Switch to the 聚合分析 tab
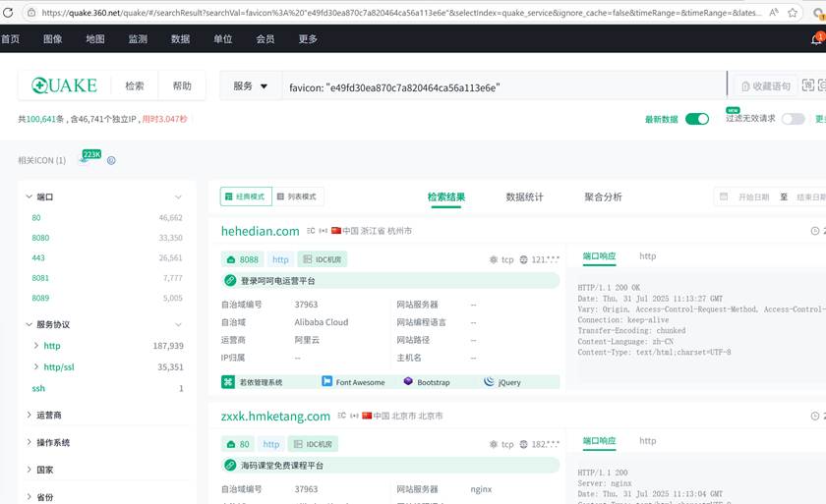Image resolution: width=826 pixels, height=504 pixels. tap(603, 196)
